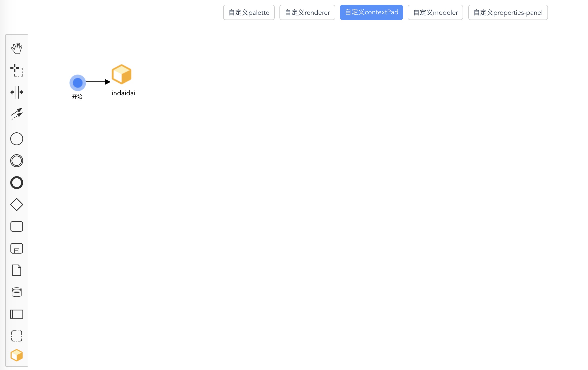Create an Intermediate/Boundary Event
This screenshot has height=370, width=588.
(x=17, y=161)
